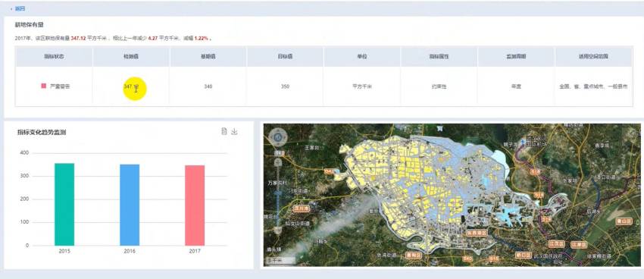This screenshot has height=279, width=644.
Task: Click the 目标值 column header
Action: (285, 56)
